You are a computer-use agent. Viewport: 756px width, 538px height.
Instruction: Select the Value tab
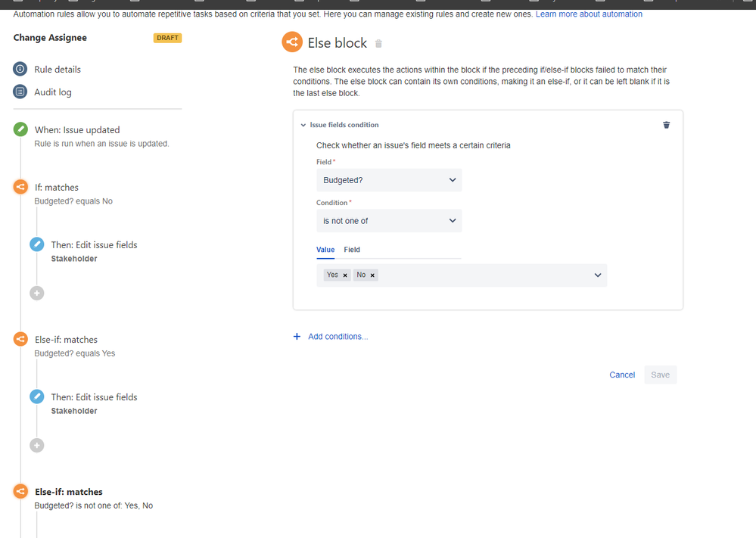tap(325, 249)
